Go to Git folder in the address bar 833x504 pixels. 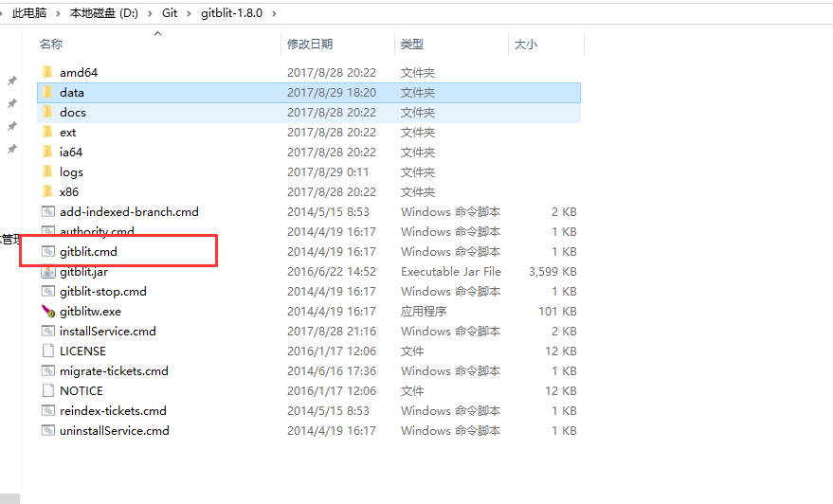coord(170,13)
